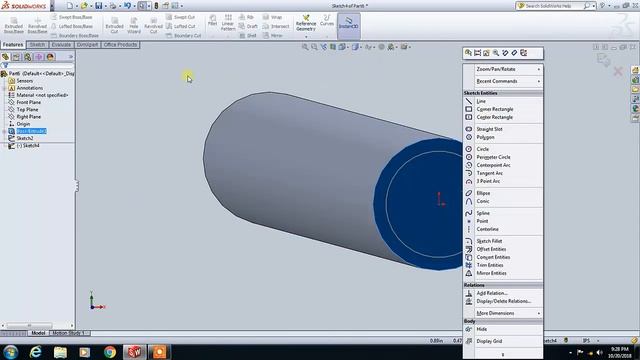Select Origin in feature tree
The height and width of the screenshot is (360, 640).
[23, 124]
